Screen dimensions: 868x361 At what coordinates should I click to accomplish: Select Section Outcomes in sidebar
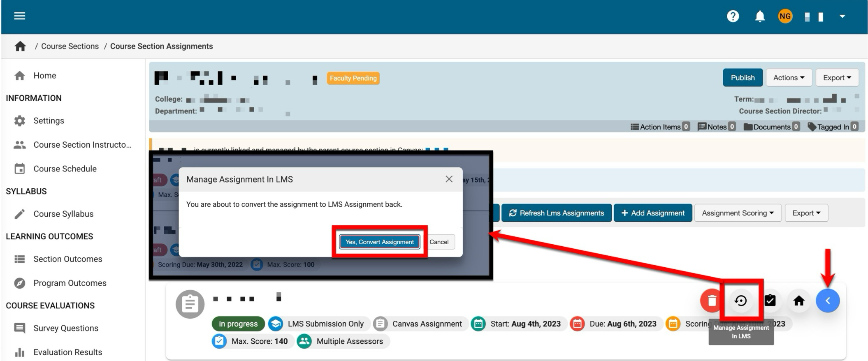pos(67,259)
